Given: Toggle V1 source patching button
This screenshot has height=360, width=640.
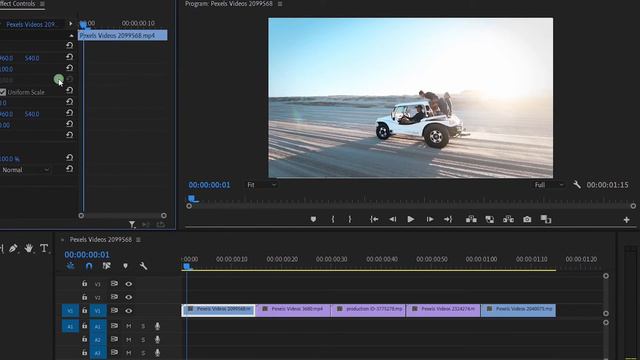Looking at the screenshot, I should coord(70,311).
